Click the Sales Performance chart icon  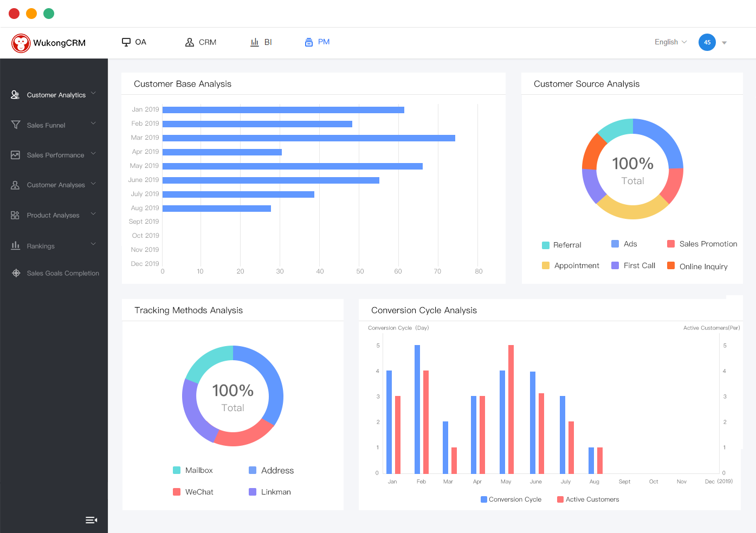(x=15, y=155)
